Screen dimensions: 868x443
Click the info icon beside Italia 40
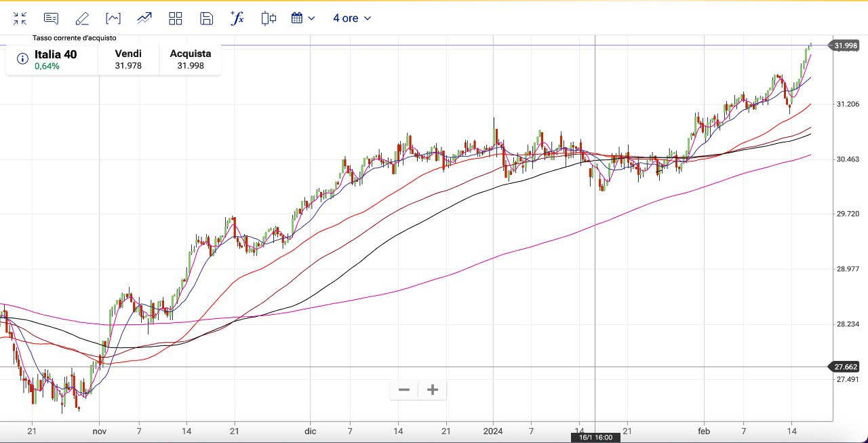tap(22, 59)
